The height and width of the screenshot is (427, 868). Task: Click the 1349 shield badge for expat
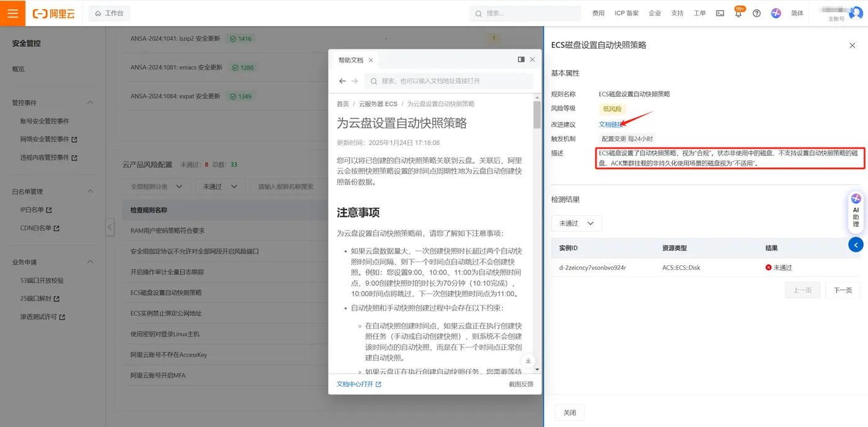pyautogui.click(x=241, y=96)
